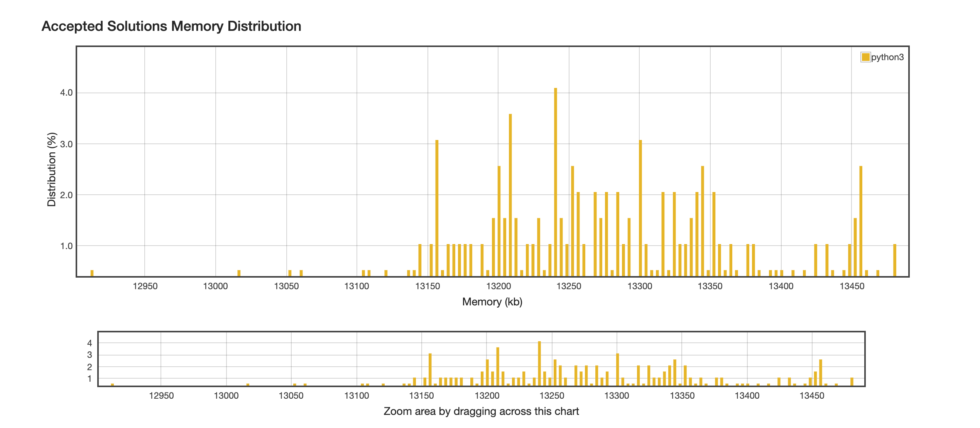Click the overview chart bar near 13156

pyautogui.click(x=430, y=369)
